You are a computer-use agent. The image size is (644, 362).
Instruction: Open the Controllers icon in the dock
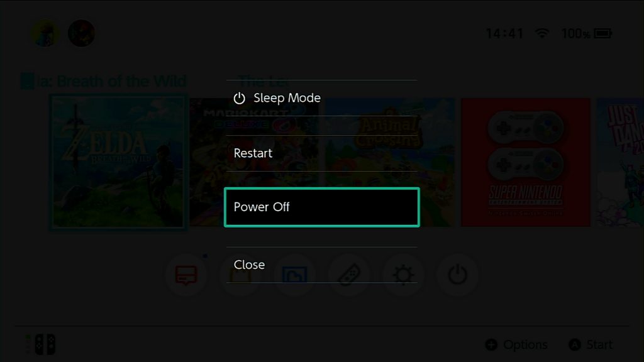tap(348, 275)
